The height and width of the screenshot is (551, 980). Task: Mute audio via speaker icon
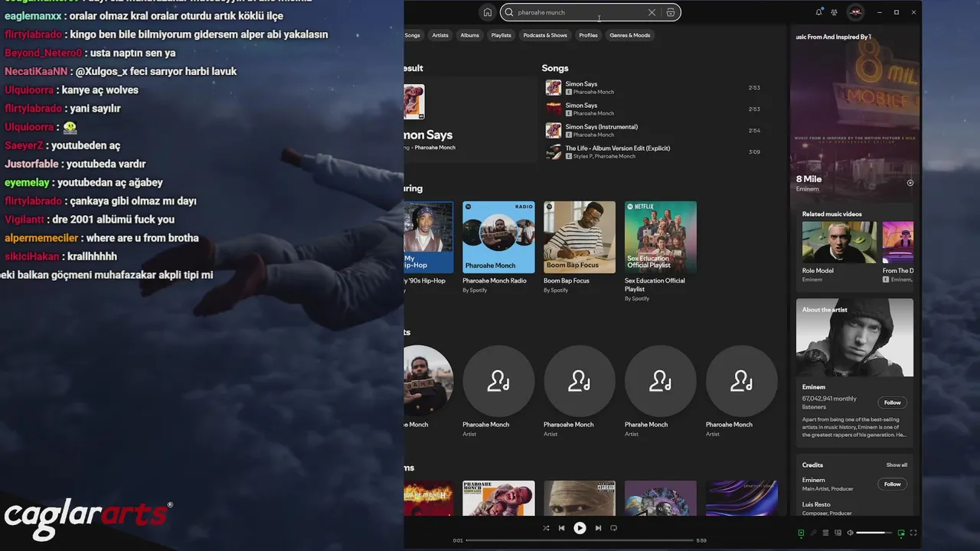point(850,533)
